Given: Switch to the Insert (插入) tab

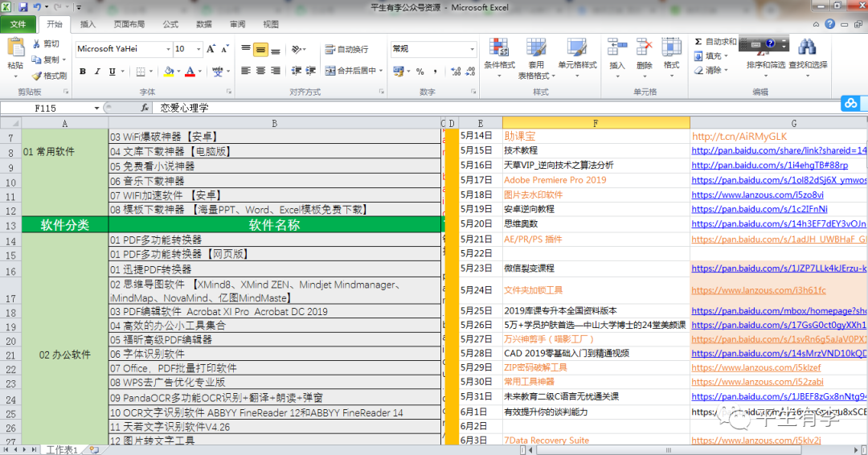Looking at the screenshot, I should point(88,24).
